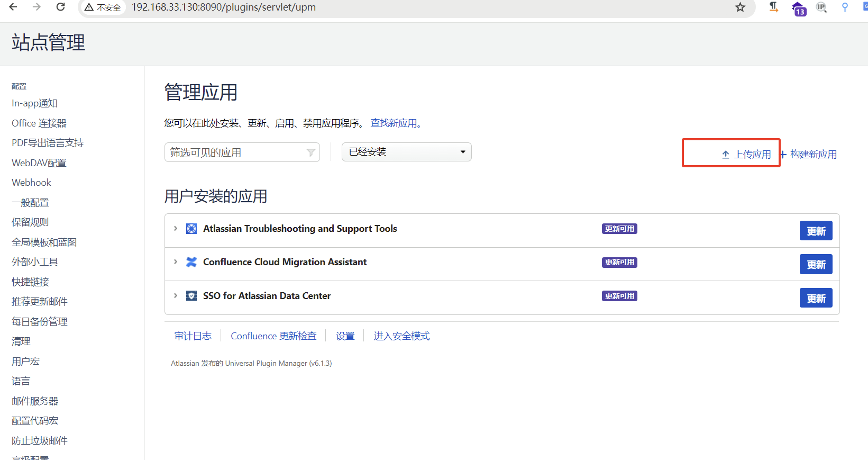This screenshot has height=460, width=868.
Task: Open extension icon showing badge 13
Action: pos(799,8)
